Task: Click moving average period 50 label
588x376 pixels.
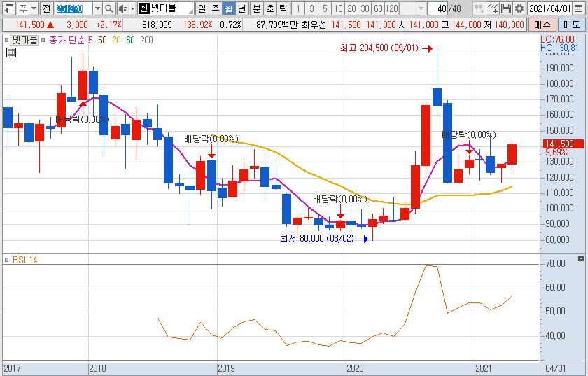Action: pyautogui.click(x=102, y=40)
